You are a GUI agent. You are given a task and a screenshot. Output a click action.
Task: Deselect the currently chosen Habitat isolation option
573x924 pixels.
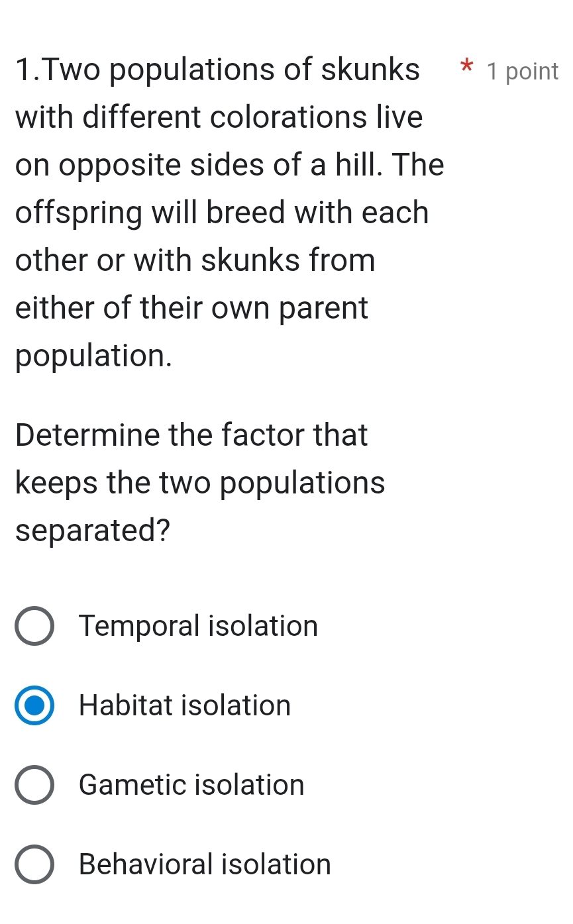point(34,705)
